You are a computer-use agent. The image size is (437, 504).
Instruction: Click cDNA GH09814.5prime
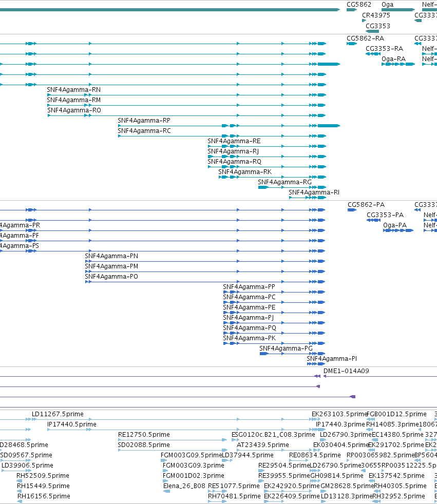(337, 476)
